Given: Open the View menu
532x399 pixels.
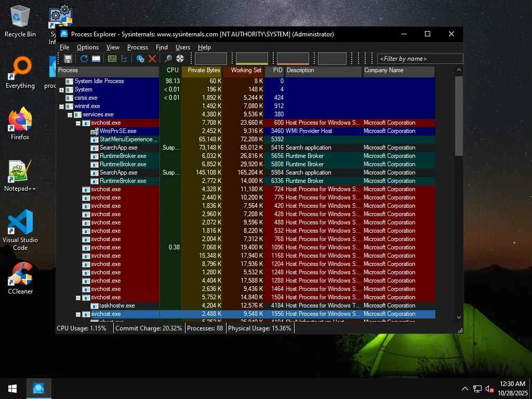Looking at the screenshot, I should click(113, 47).
